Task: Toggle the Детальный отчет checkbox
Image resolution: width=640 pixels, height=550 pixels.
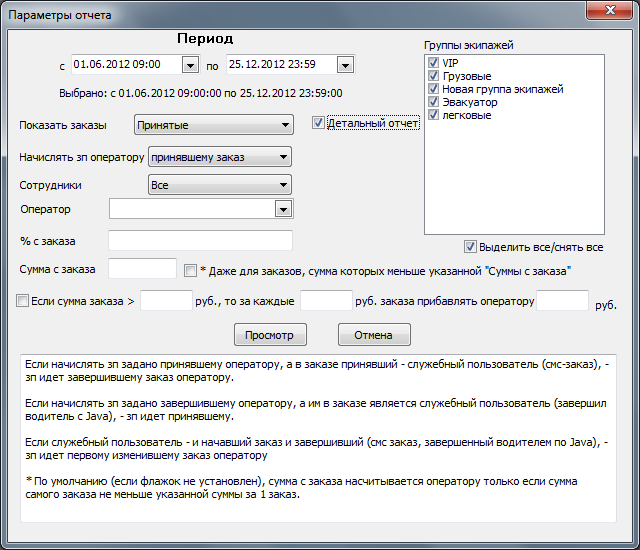Action: (x=319, y=124)
